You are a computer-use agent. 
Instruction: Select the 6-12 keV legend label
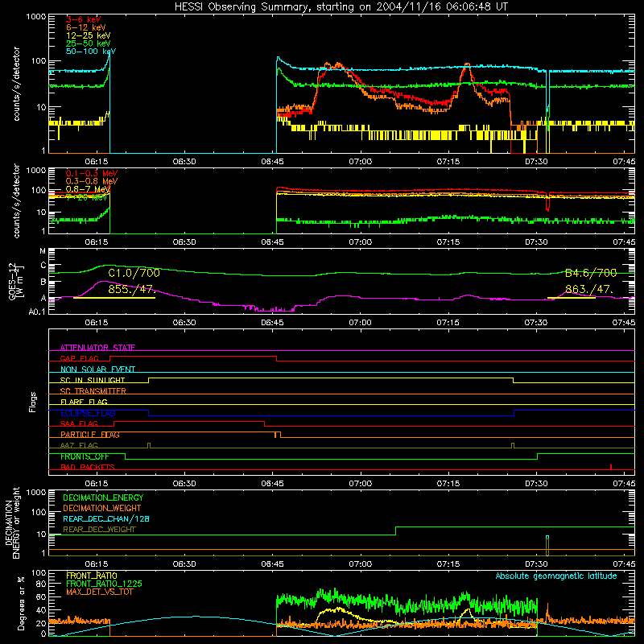click(x=86, y=27)
